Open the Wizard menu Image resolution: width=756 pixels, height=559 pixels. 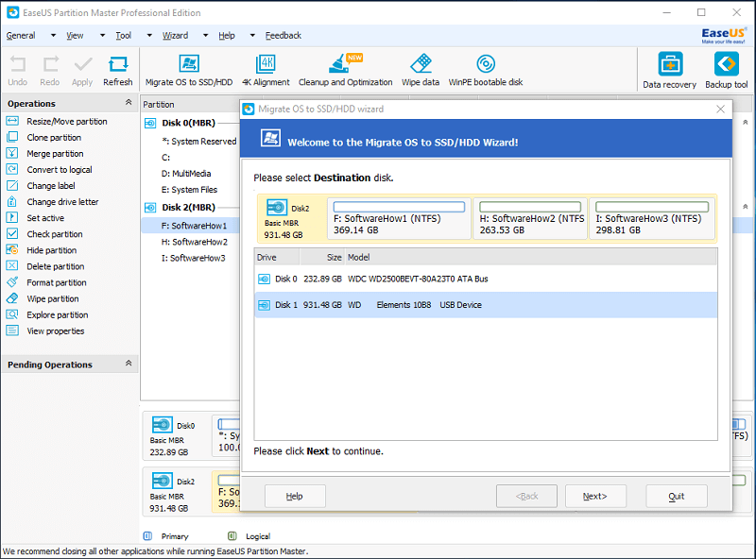[175, 36]
